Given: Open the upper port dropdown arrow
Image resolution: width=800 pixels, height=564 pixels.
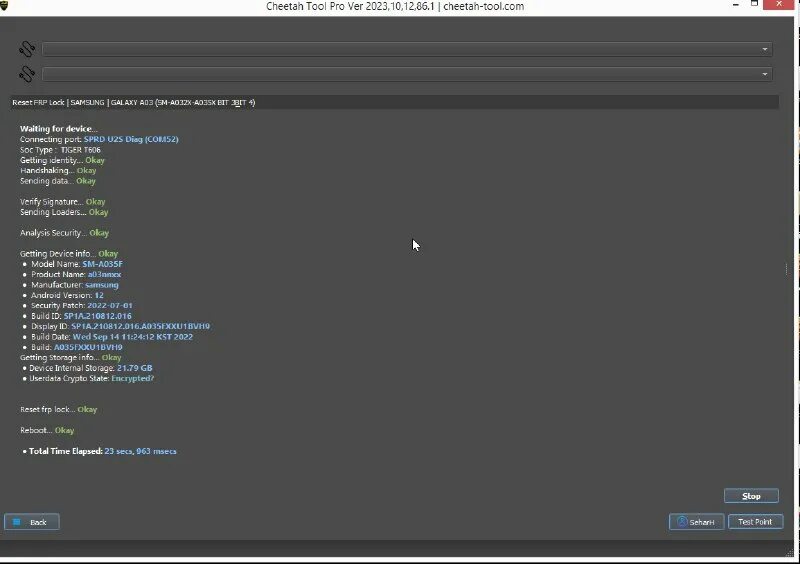Looking at the screenshot, I should 764,50.
